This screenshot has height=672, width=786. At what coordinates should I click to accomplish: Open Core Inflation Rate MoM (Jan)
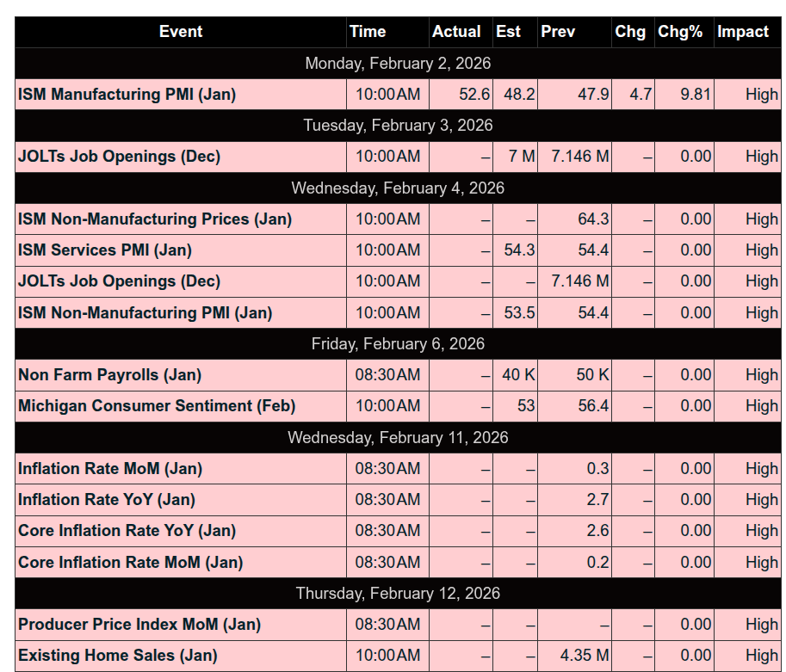[x=130, y=563]
